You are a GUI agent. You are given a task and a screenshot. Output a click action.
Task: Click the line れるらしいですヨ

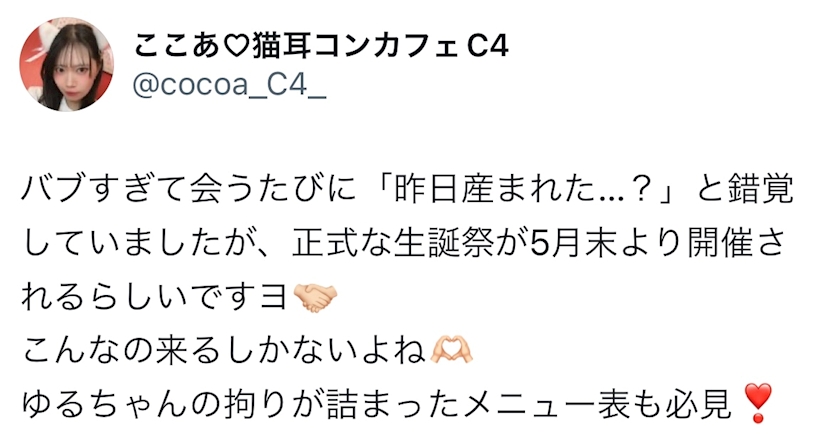click(x=155, y=297)
